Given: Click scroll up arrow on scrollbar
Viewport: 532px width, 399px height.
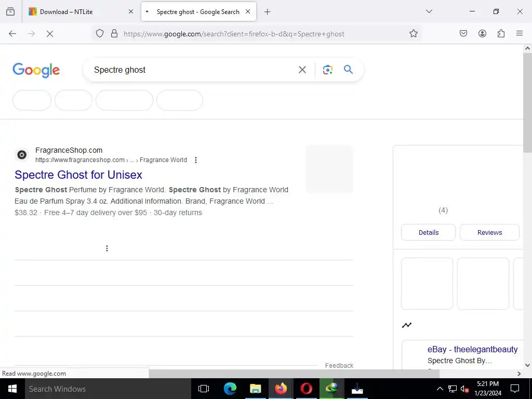Looking at the screenshot, I should coord(527,48).
